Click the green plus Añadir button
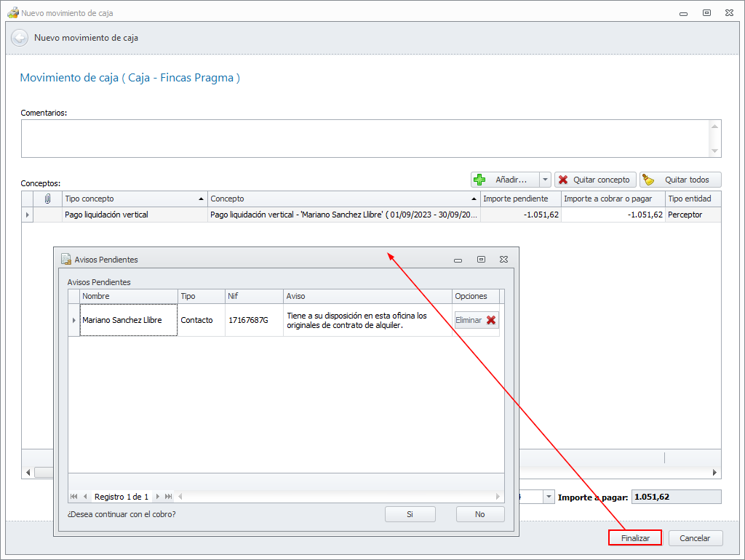745x560 pixels. pos(505,180)
